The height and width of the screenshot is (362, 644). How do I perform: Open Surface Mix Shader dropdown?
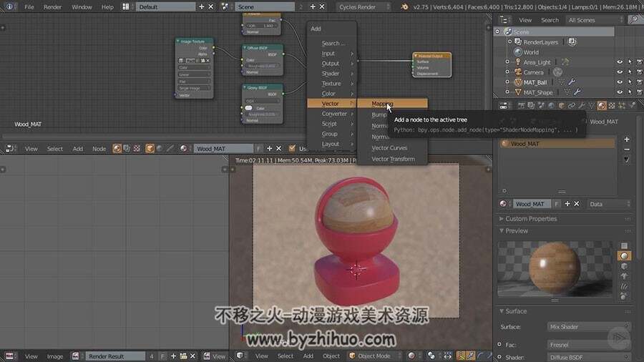point(589,327)
